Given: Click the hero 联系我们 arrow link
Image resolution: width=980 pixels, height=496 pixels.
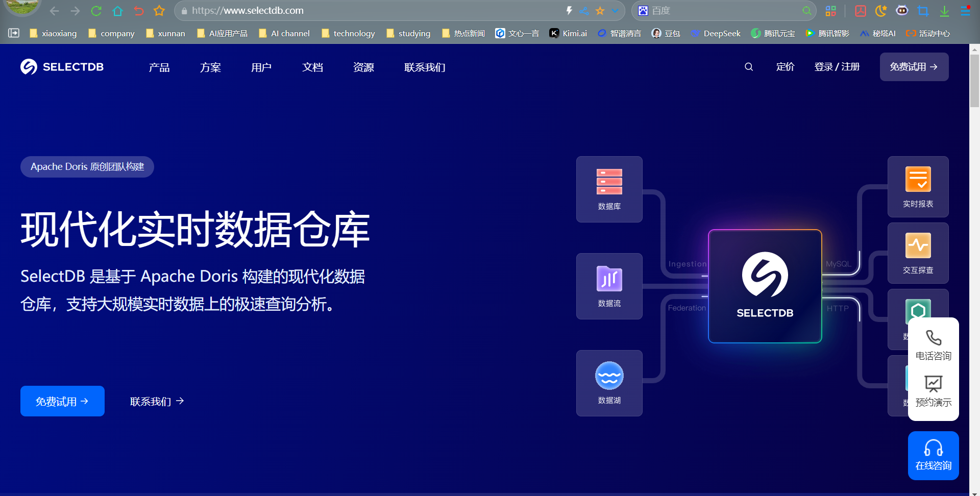Looking at the screenshot, I should pyautogui.click(x=157, y=402).
